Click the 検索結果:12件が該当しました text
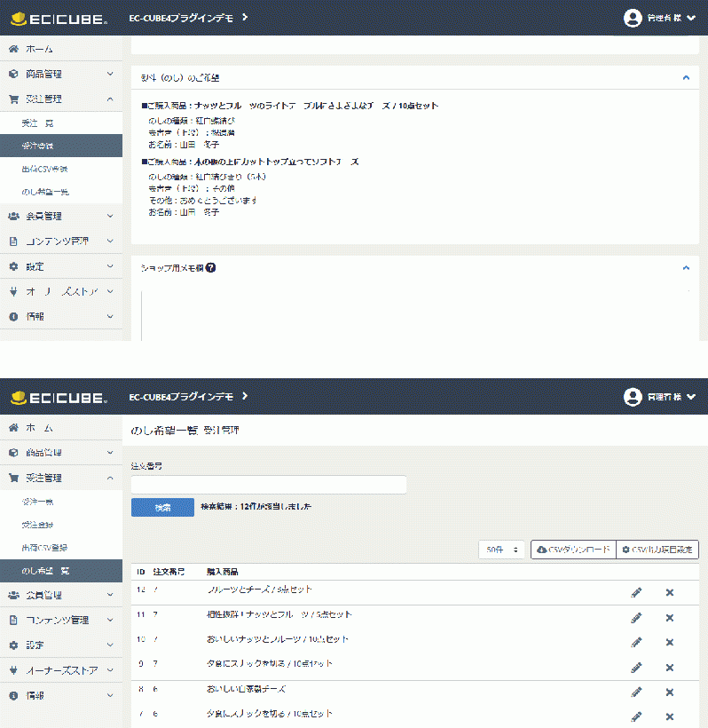Screen dimensions: 708x728 [x=256, y=507]
